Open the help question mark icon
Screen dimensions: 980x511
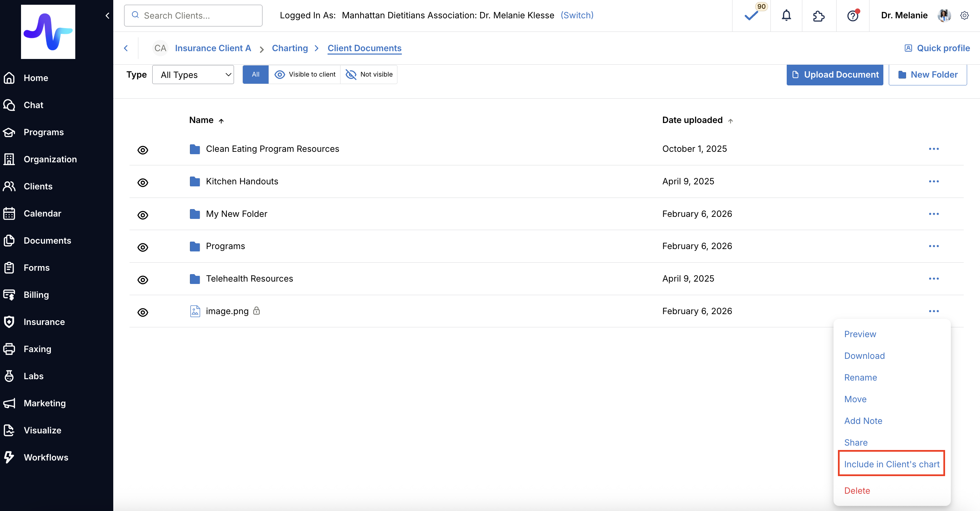pyautogui.click(x=852, y=16)
